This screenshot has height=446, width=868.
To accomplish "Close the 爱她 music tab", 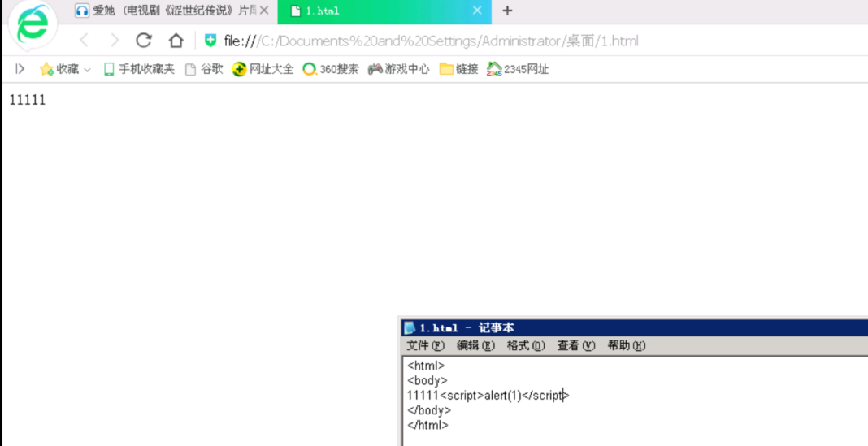I will click(264, 11).
